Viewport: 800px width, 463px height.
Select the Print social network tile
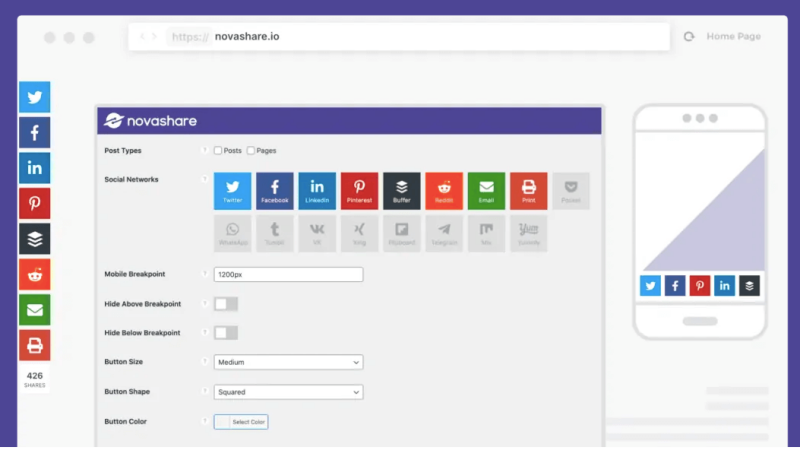(529, 191)
